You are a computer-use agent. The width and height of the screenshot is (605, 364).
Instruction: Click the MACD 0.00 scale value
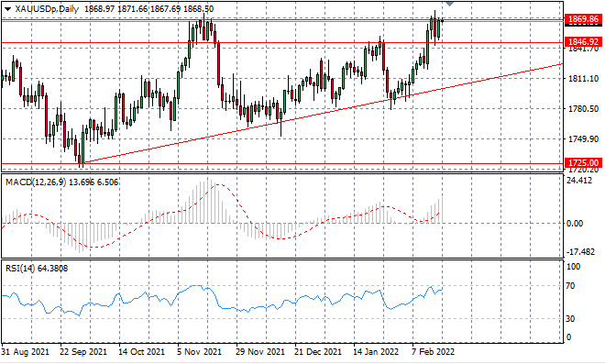click(x=575, y=223)
